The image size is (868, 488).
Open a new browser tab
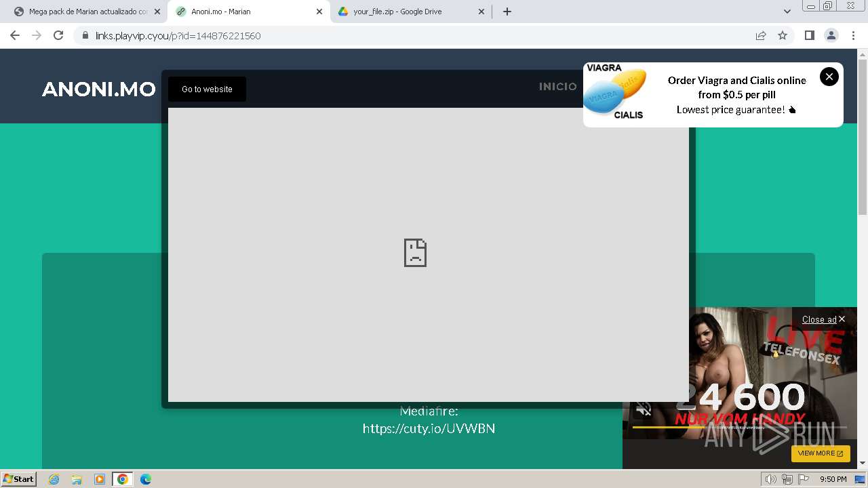point(507,12)
